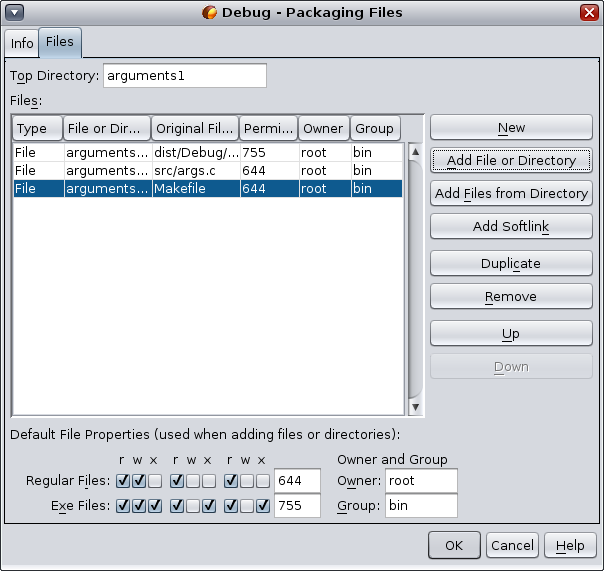The height and width of the screenshot is (571, 604).
Task: Click the 644 permission cell of src/args.c row
Action: [x=270, y=171]
